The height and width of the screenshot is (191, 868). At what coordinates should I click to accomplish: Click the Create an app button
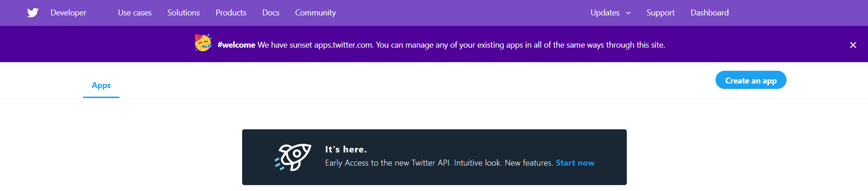point(751,80)
